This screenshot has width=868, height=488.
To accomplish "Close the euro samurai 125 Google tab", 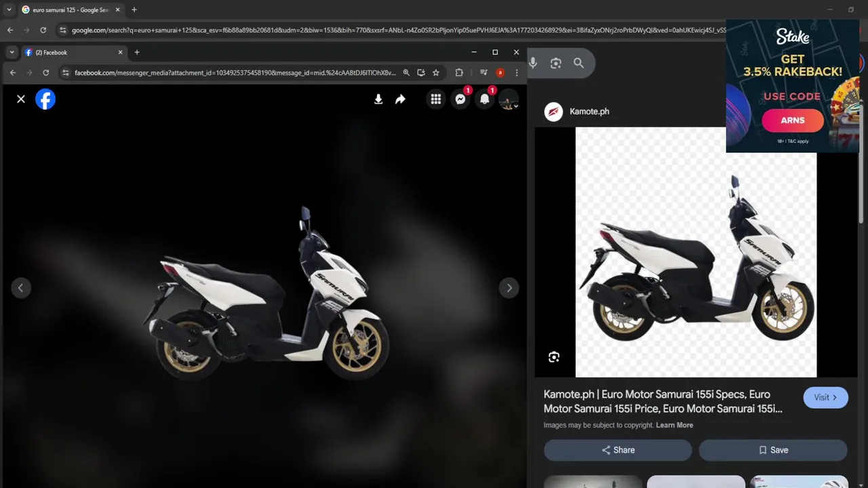I will point(118,9).
